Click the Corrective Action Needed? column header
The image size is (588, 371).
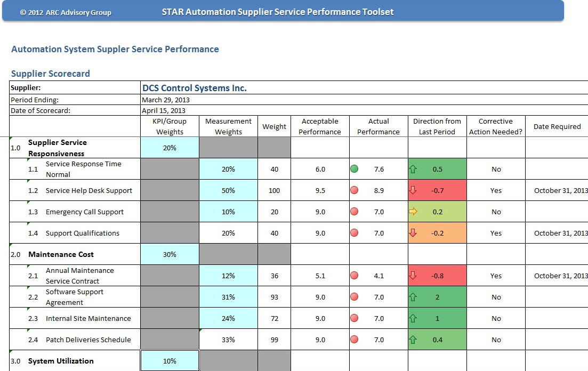pyautogui.click(x=496, y=126)
